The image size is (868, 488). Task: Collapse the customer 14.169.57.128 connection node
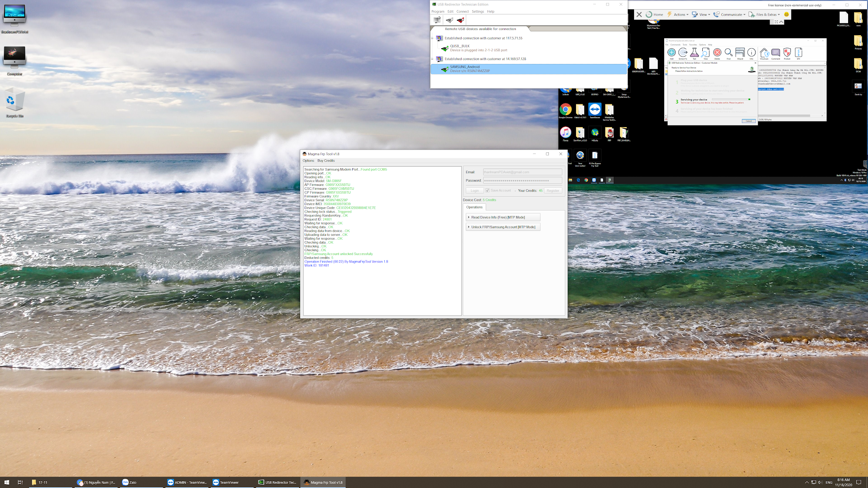(432, 59)
